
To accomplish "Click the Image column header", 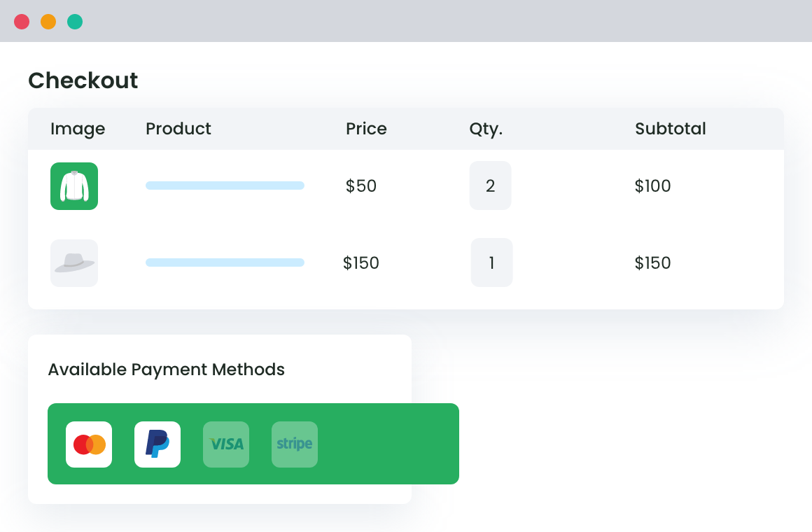I will (78, 128).
